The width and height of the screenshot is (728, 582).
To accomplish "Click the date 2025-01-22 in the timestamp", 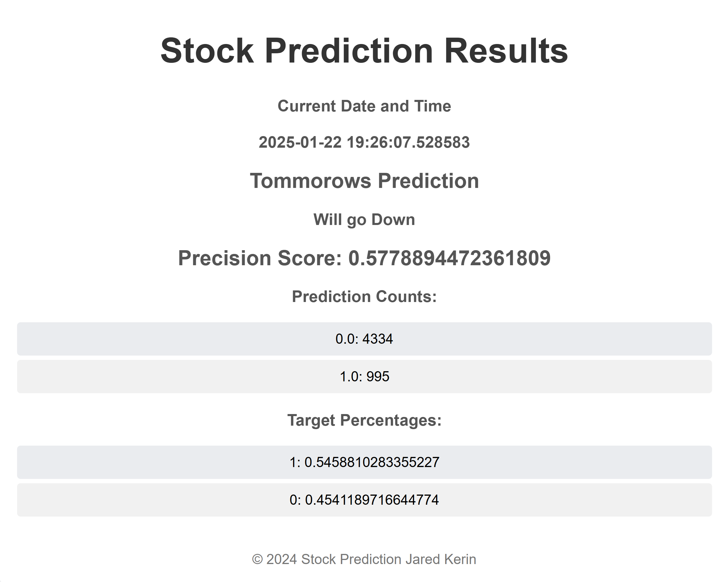I will click(300, 142).
